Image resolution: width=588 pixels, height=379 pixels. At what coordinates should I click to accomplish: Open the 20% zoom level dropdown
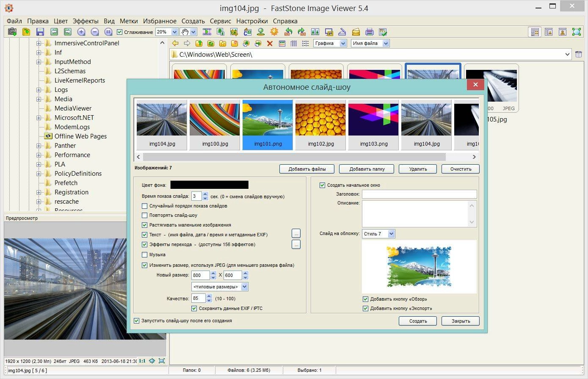174,32
